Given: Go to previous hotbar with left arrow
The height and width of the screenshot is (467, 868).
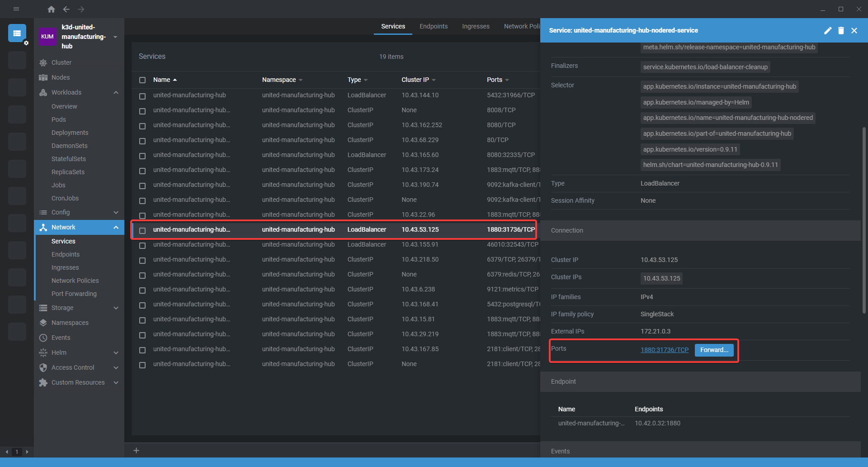Looking at the screenshot, I should (7, 452).
